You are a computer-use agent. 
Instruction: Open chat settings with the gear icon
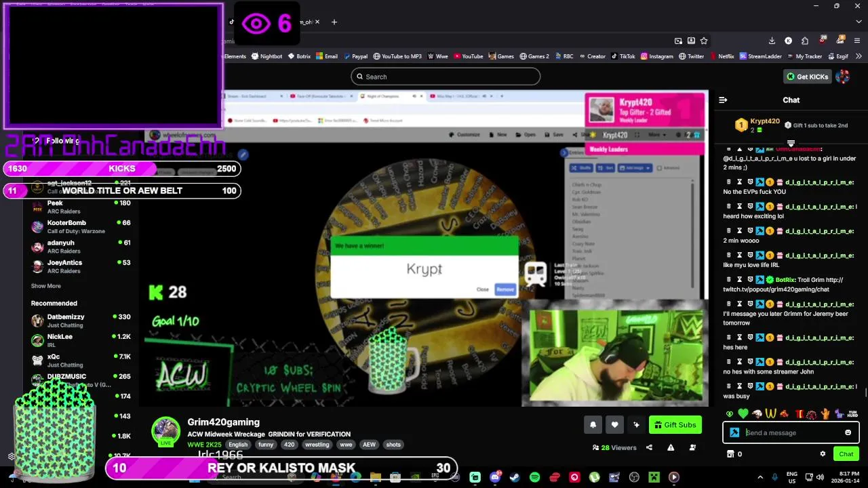click(823, 454)
